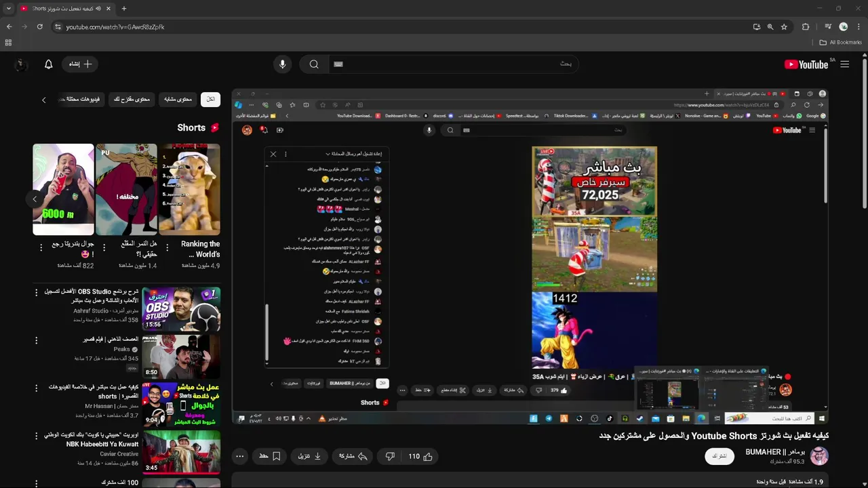This screenshot has height=488, width=868.
Task: Open options for جوال بندريتا رجع short
Action: coord(41,247)
